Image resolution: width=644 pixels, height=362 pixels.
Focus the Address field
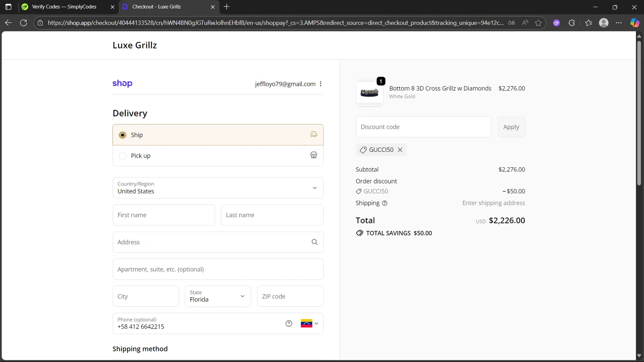[218, 242]
